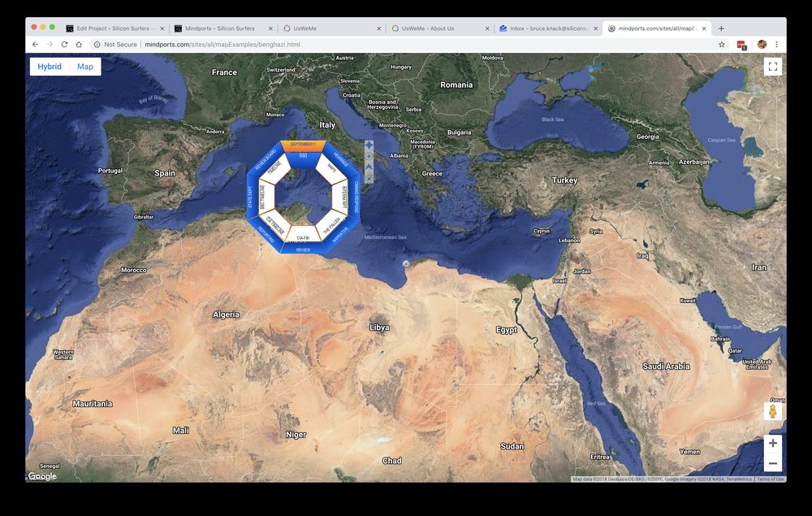Select the REVIEW bottom outer segment

[303, 249]
